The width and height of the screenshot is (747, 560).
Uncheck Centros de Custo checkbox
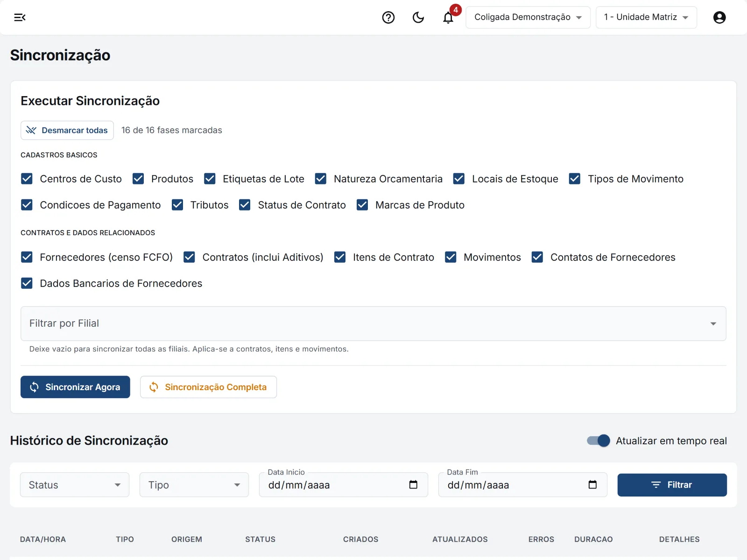pyautogui.click(x=27, y=179)
